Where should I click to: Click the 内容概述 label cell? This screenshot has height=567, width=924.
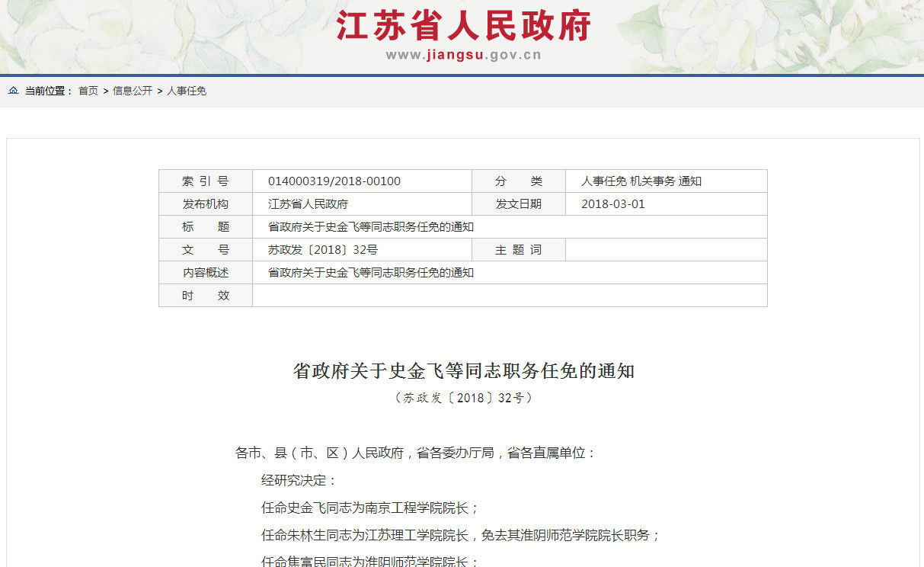click(206, 273)
